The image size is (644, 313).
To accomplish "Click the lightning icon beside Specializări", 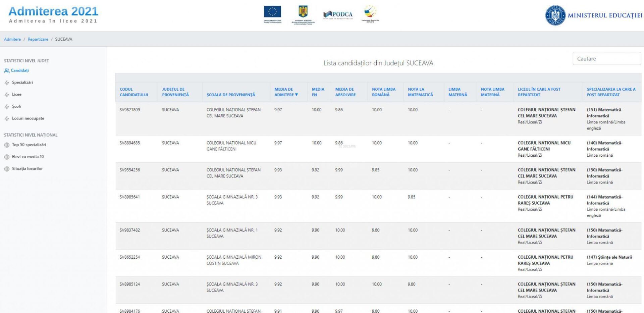I will click(7, 83).
